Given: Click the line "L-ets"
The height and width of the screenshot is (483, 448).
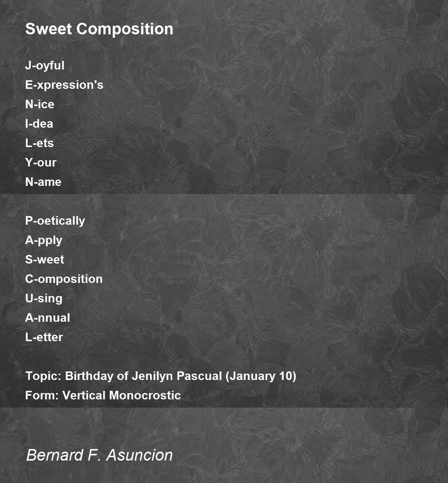Looking at the screenshot, I should point(39,143).
